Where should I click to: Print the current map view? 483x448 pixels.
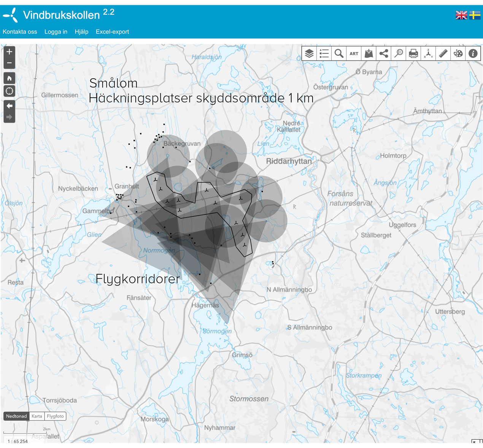[413, 54]
